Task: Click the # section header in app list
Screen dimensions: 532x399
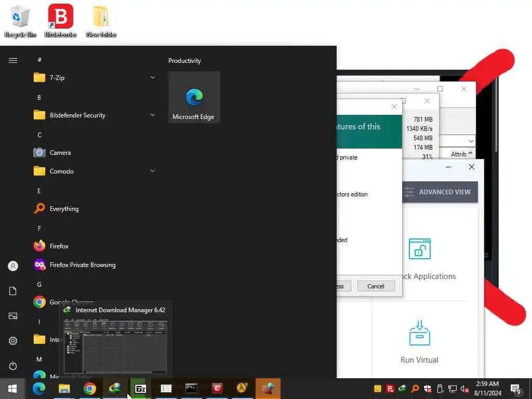Action: pos(39,60)
